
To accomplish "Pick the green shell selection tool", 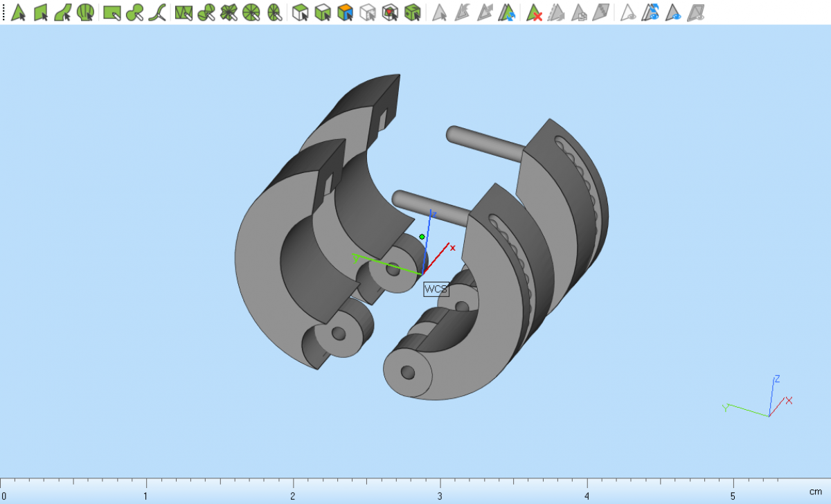I will (85, 12).
